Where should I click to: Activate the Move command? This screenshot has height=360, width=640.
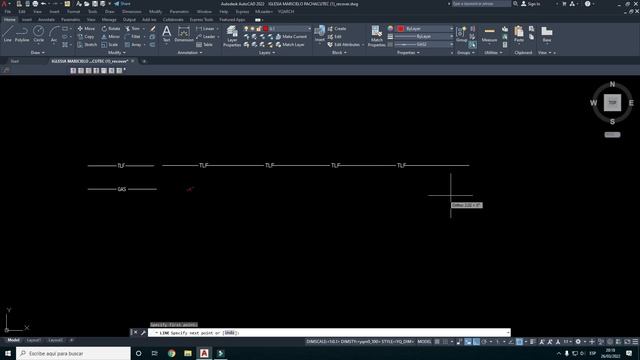point(86,29)
